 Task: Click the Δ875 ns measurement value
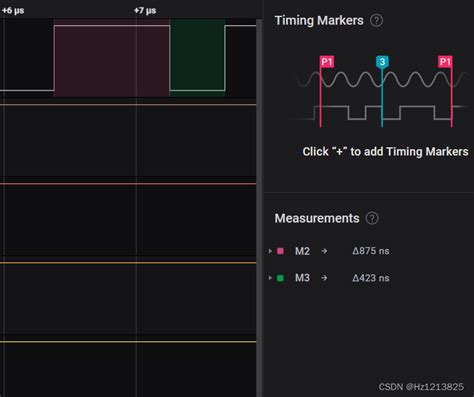click(x=371, y=251)
